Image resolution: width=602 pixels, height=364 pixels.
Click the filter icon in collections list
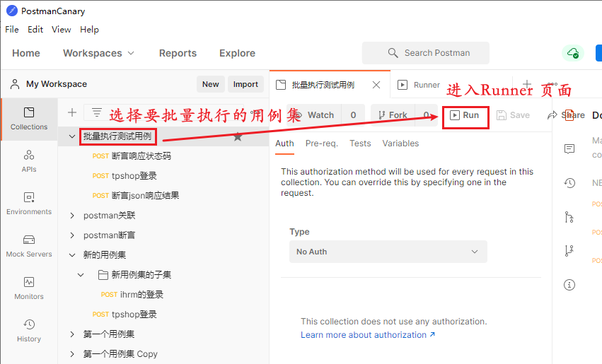coord(97,112)
